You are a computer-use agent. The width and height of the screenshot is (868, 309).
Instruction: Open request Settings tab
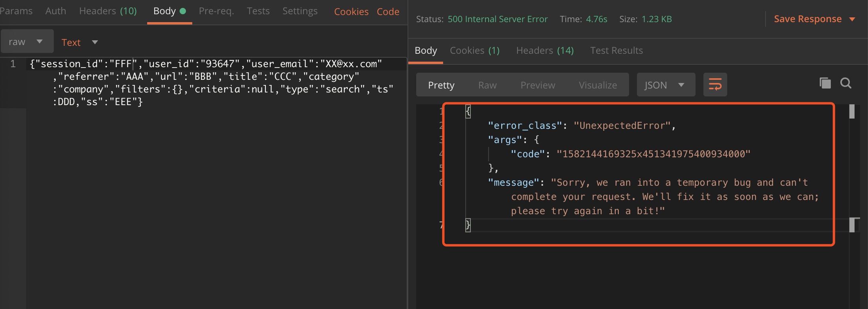click(x=300, y=11)
